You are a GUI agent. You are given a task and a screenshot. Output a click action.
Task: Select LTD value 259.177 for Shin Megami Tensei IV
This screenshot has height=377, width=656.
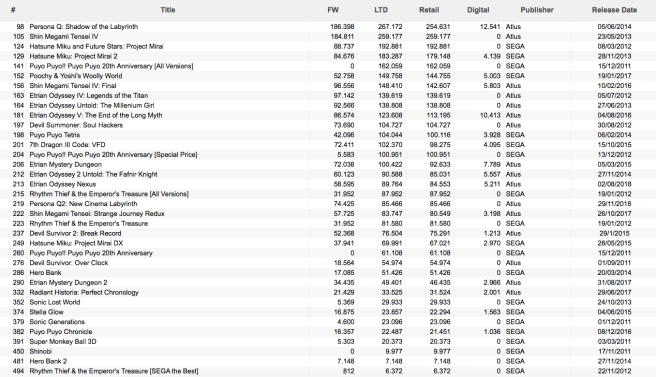[x=390, y=36]
